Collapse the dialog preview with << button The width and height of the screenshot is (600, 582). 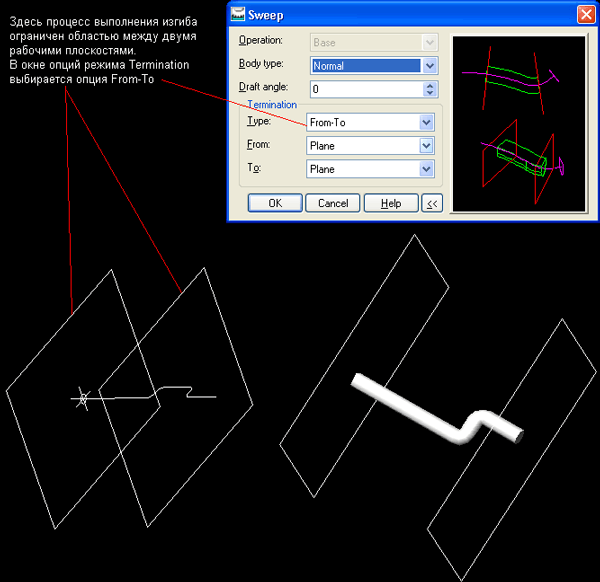click(432, 203)
